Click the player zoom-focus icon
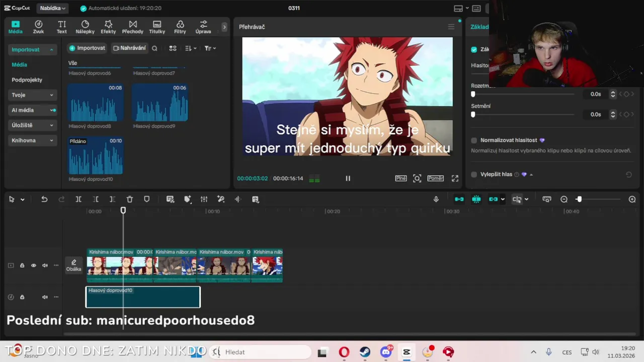The height and width of the screenshot is (362, 644). (x=417, y=178)
